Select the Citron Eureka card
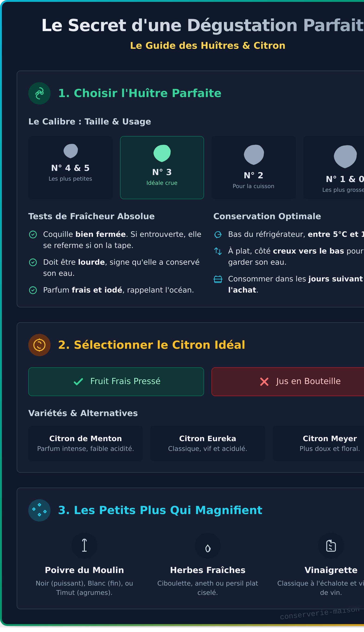Image resolution: width=364 pixels, height=632 pixels. point(208,443)
